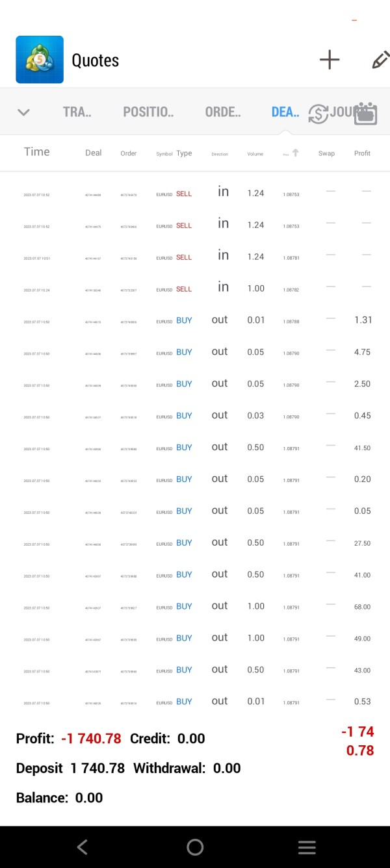Viewport: 390px width, 868px height.
Task: Select the BUY deal with 68.00 profit
Action: [195, 606]
